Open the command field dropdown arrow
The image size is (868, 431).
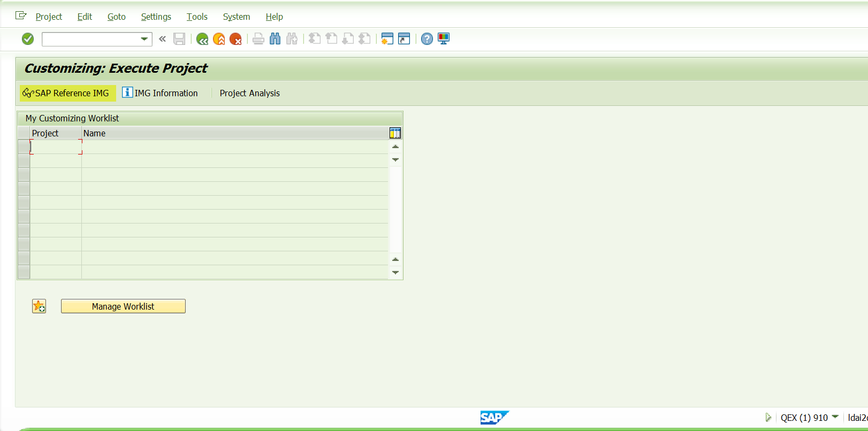point(144,39)
